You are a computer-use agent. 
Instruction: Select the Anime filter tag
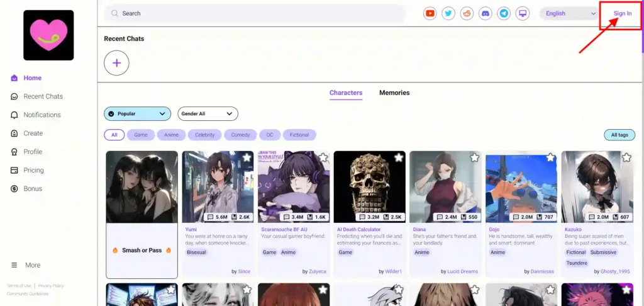[x=171, y=135]
